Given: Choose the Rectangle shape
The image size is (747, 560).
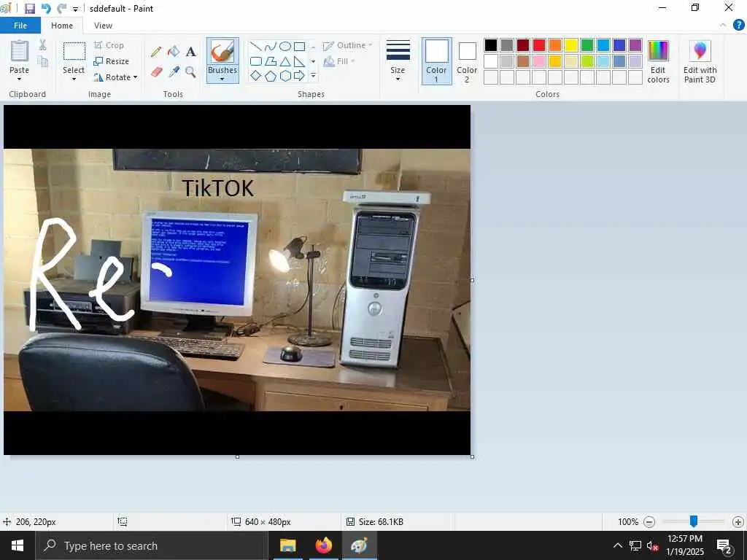Looking at the screenshot, I should pyautogui.click(x=299, y=47).
